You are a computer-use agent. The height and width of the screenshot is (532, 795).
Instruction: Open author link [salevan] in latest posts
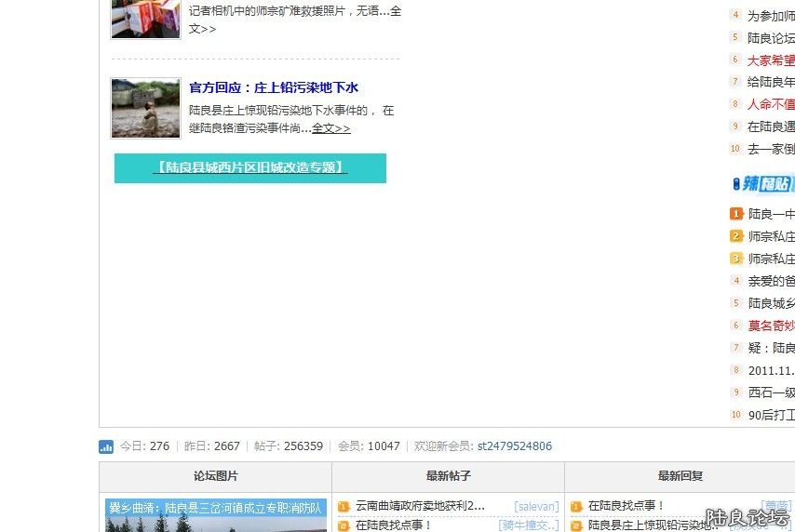click(536, 507)
